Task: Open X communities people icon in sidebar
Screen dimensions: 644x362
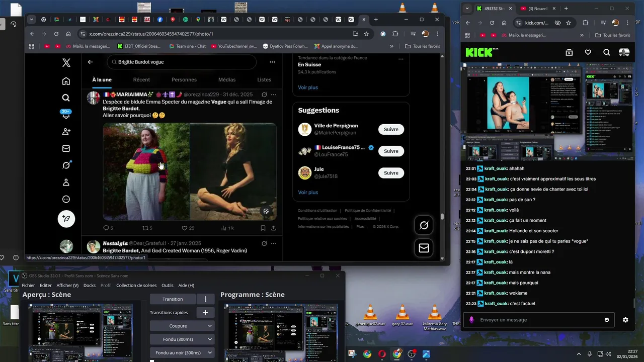Action: 66,132
